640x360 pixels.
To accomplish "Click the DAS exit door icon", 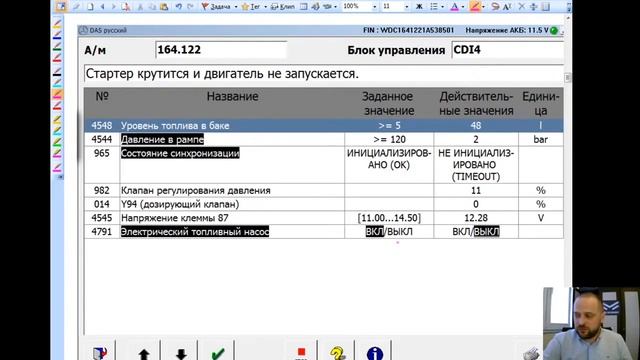I will [x=99, y=353].
